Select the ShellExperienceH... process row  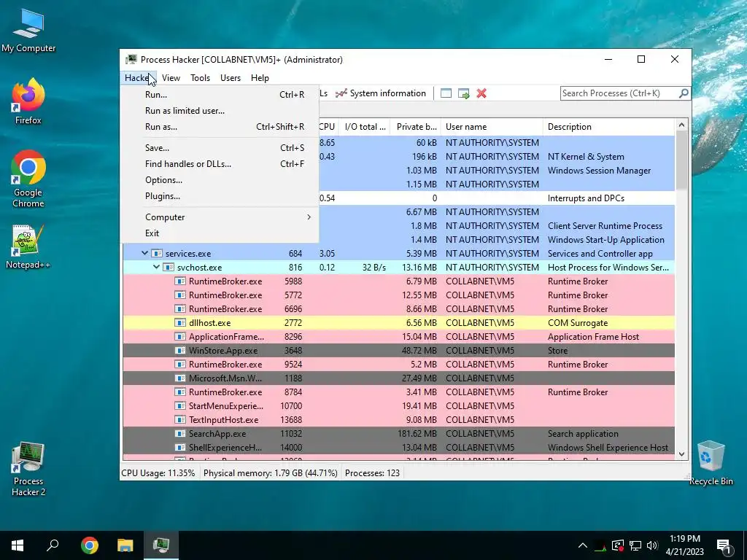point(399,448)
